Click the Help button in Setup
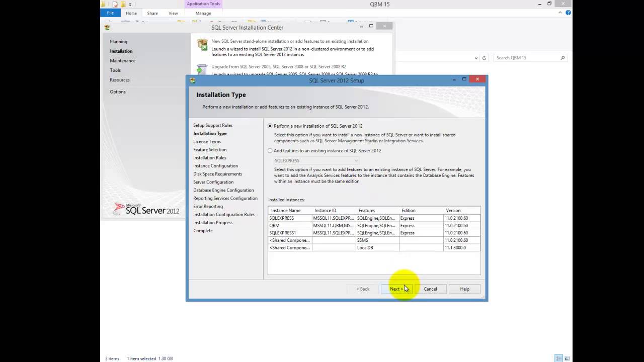Image resolution: width=644 pixels, height=362 pixels. [464, 289]
